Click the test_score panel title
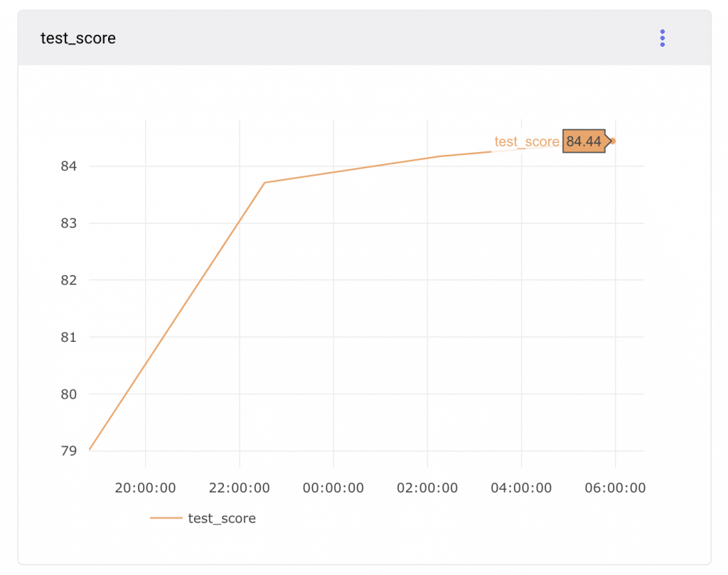Image resolution: width=728 pixels, height=575 pixels. pos(78,38)
